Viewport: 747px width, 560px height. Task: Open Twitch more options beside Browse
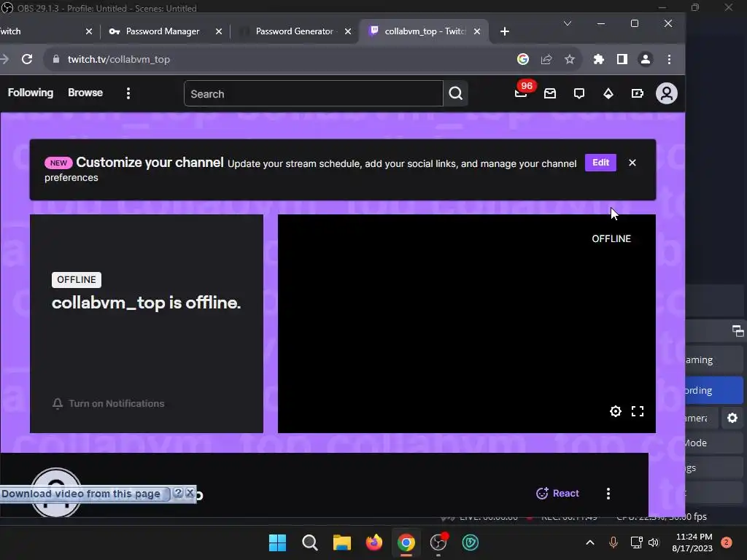[128, 93]
